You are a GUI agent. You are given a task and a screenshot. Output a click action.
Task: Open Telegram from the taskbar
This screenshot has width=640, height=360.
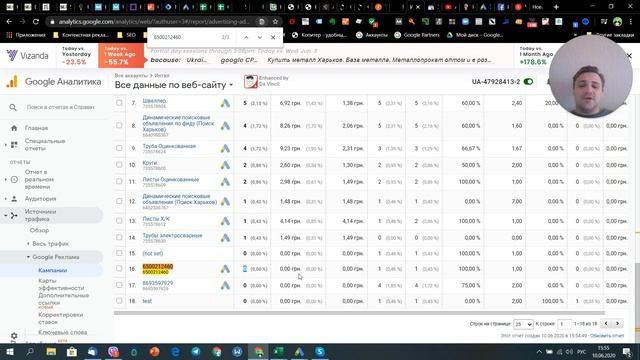point(196,351)
